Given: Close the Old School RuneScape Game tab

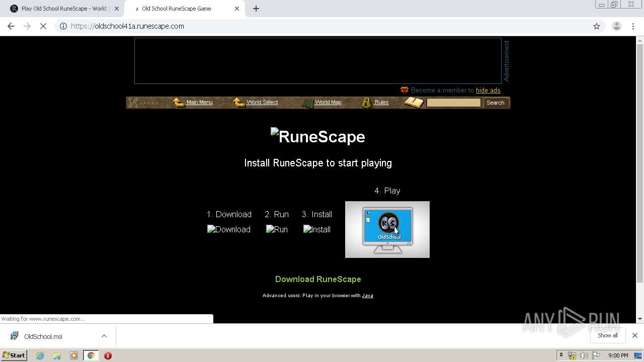Looking at the screenshot, I should 237,9.
